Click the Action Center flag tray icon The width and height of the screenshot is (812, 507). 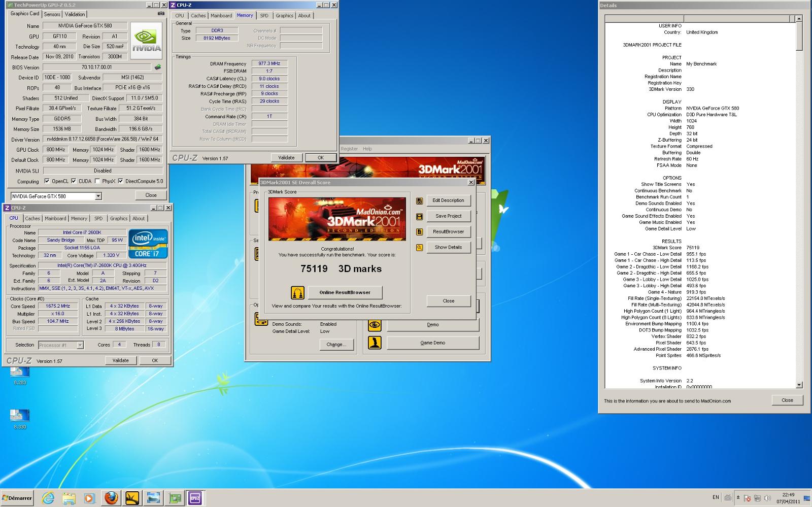pyautogui.click(x=748, y=498)
